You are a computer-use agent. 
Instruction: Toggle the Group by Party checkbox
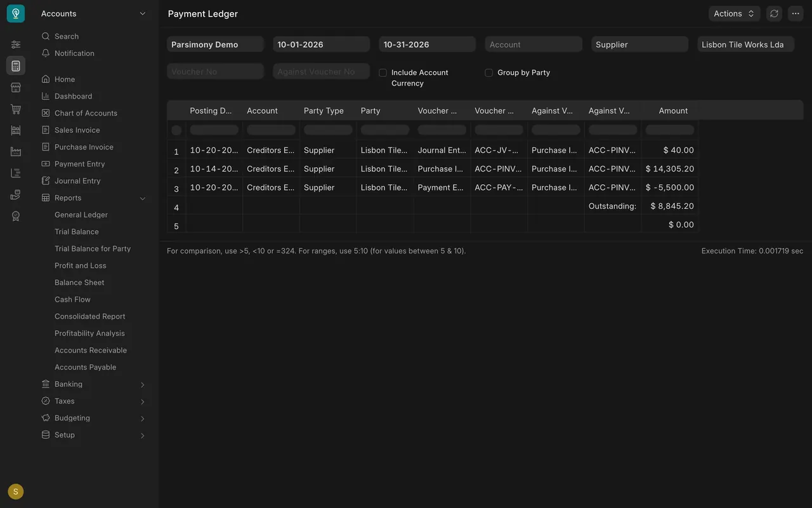488,73
